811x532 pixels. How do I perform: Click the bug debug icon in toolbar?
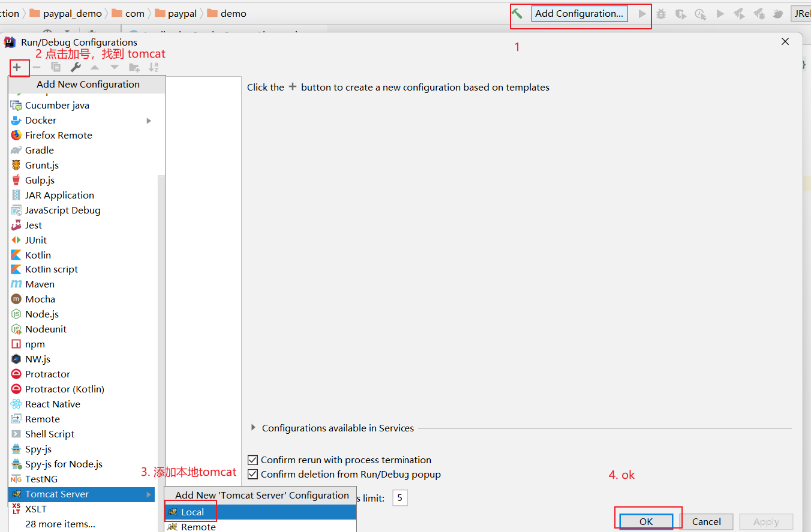[661, 14]
